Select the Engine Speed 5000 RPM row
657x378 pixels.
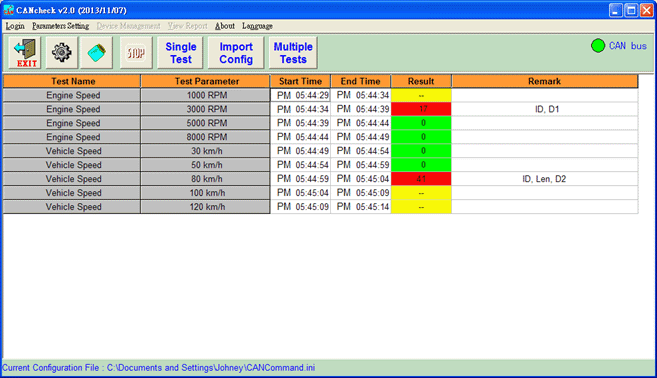321,123
